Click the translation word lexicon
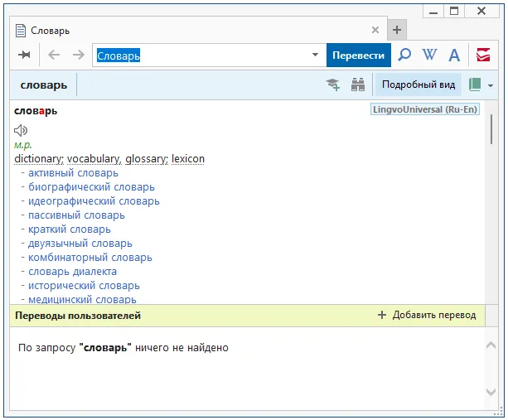This screenshot has width=508, height=420. [188, 159]
